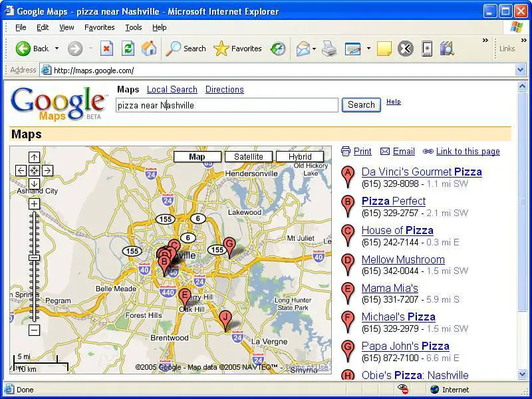Expand the hidden toolbar buttons chevron
The height and width of the screenshot is (399, 532).
tap(485, 41)
